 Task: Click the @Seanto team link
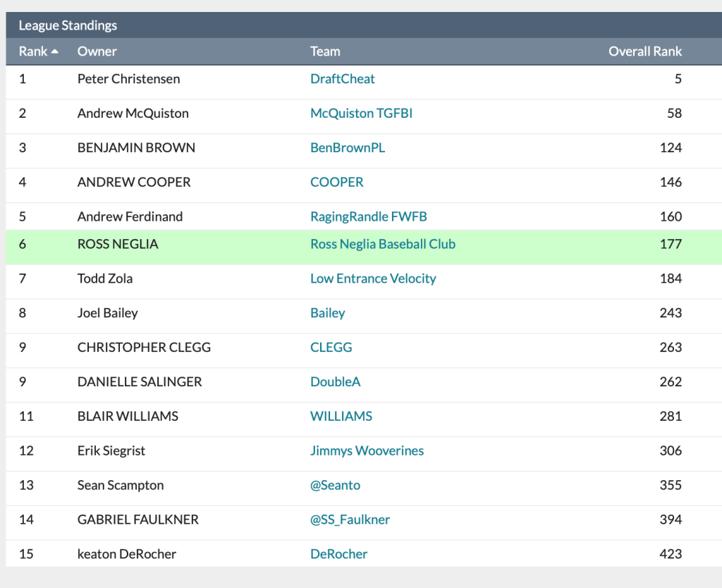point(336,486)
